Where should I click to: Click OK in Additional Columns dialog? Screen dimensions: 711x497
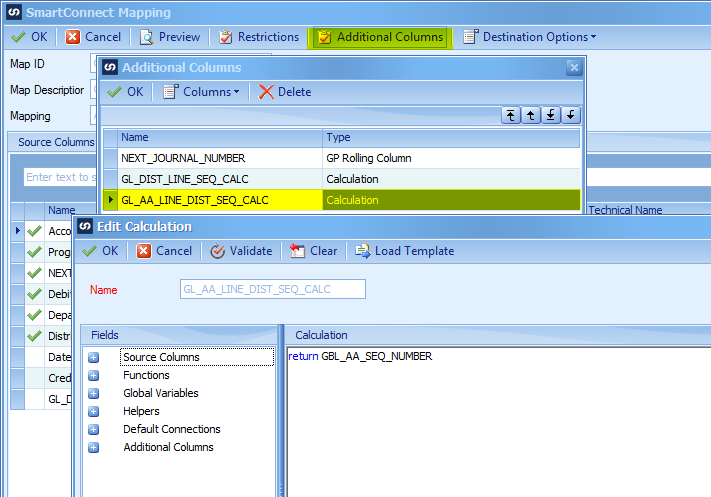point(126,92)
